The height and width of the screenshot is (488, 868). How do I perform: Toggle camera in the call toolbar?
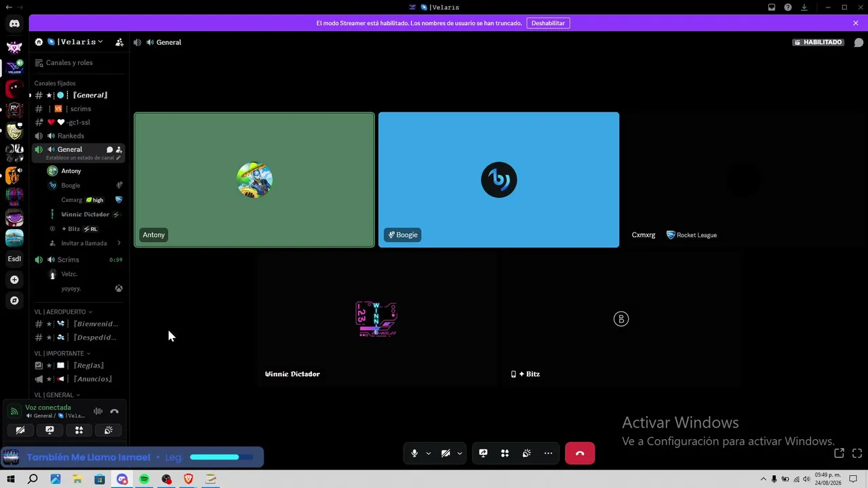tap(446, 453)
